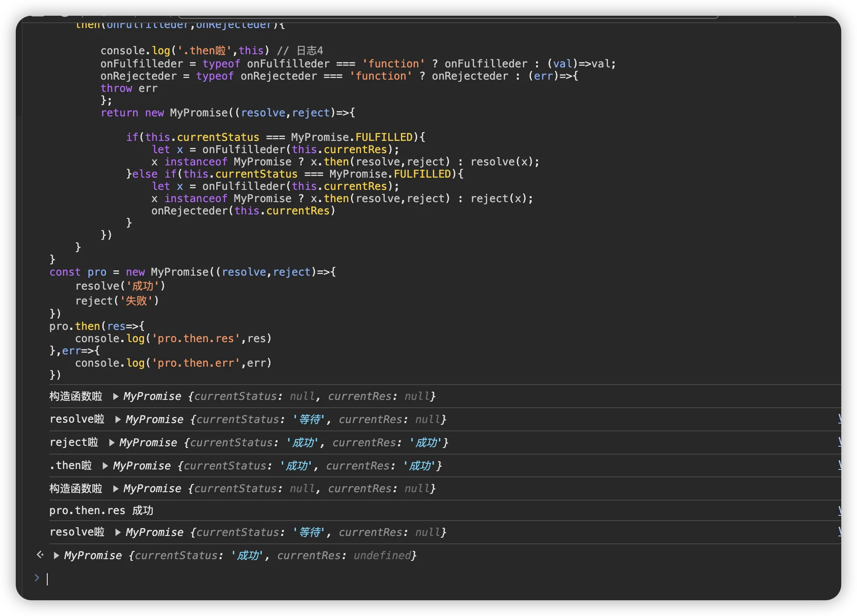Screen dimensions: 857x616
Task: Click the 'pro.then(res=>{' code line
Action: (x=97, y=326)
